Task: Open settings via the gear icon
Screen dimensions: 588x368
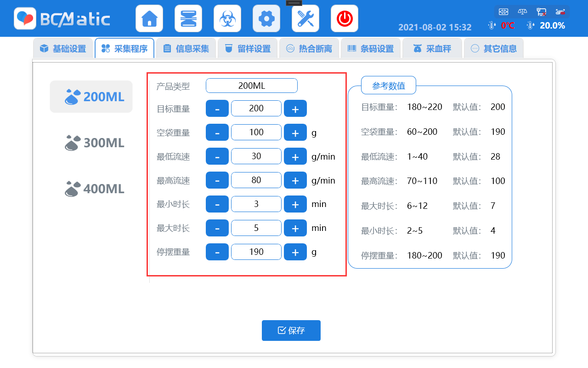Action: [266, 18]
